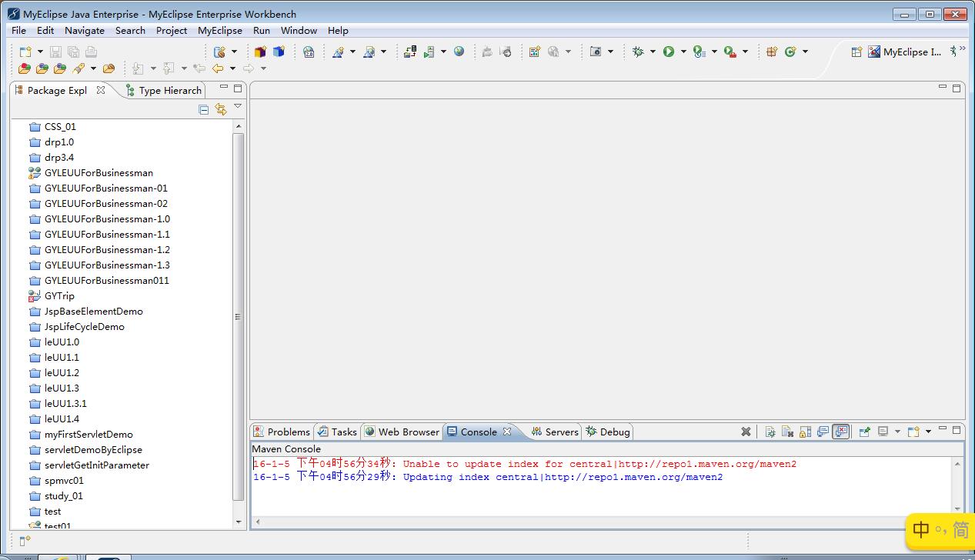Expand the camera capture dropdown arrow
The width and height of the screenshot is (975, 560).
[611, 52]
